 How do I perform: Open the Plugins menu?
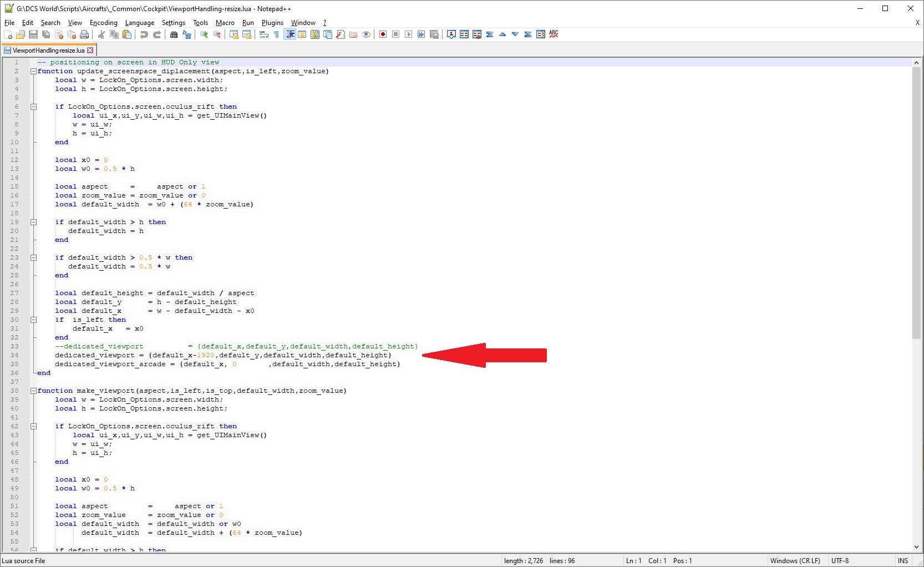point(272,23)
